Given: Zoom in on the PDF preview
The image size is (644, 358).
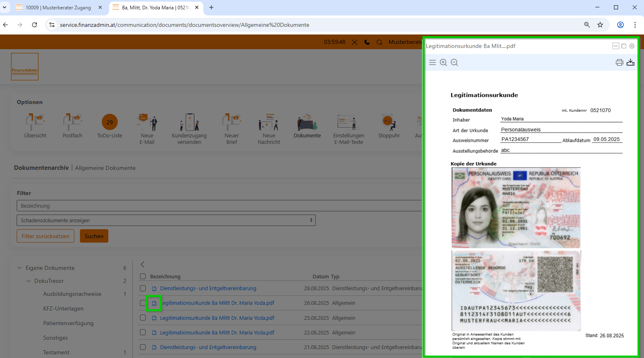Looking at the screenshot, I should click(x=444, y=63).
